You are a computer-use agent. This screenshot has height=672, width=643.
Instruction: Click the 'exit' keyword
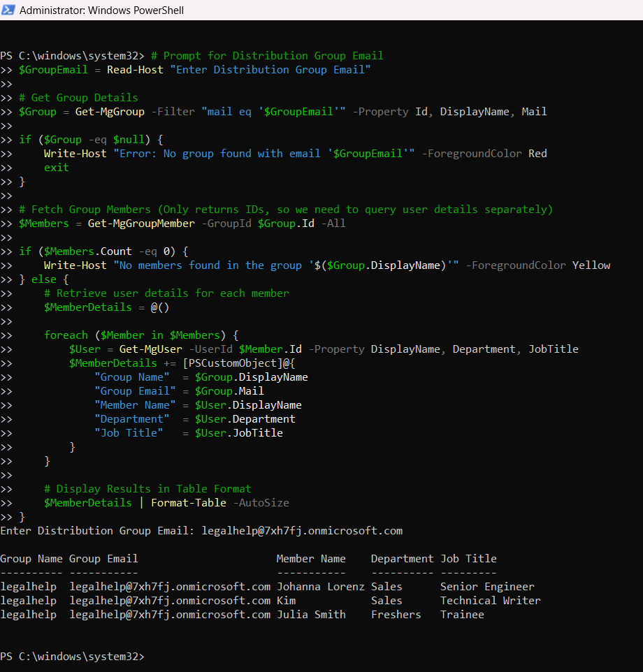click(x=56, y=168)
